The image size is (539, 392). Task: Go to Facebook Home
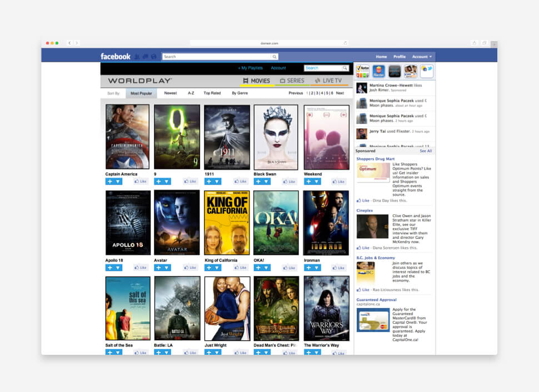click(x=381, y=57)
